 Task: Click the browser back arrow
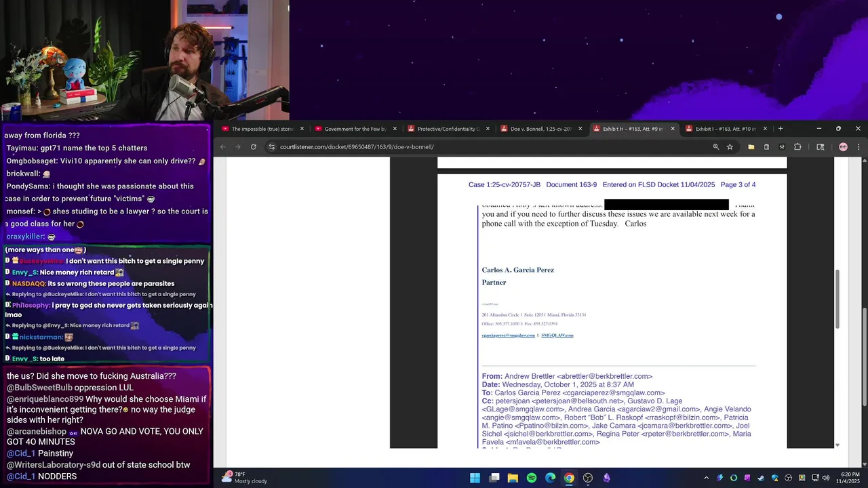pyautogui.click(x=222, y=147)
